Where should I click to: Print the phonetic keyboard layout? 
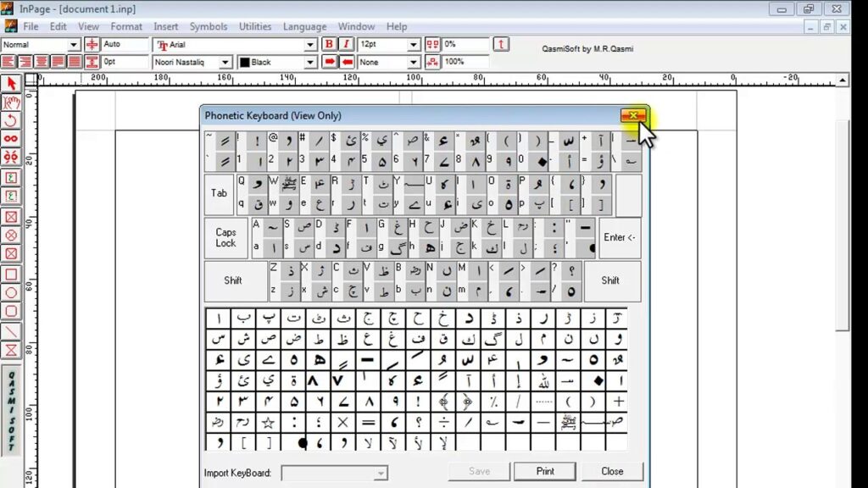[545, 471]
